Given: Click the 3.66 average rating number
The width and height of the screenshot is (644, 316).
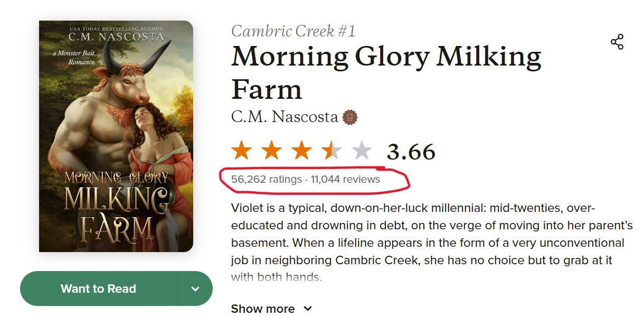Looking at the screenshot, I should pyautogui.click(x=411, y=152).
